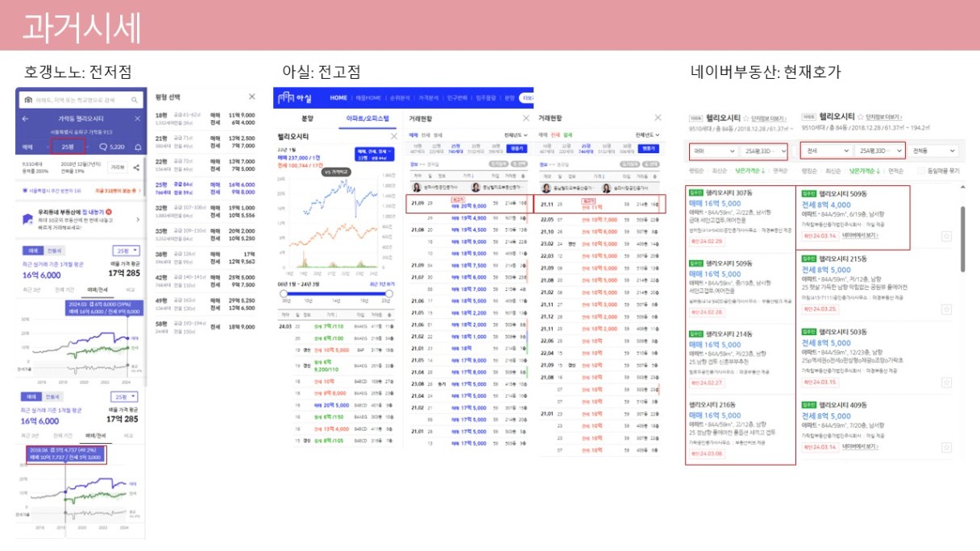This screenshot has width=980, height=551.
Task: Open the 25평 dropdown above 매물 가격 평균 17억 285
Action: tap(127, 250)
